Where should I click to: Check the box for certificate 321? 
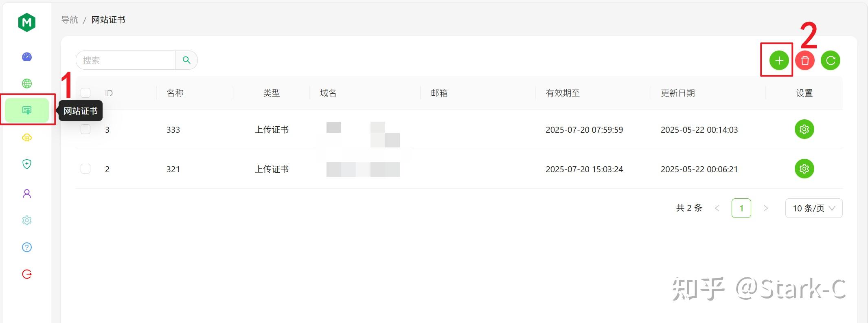(x=85, y=169)
